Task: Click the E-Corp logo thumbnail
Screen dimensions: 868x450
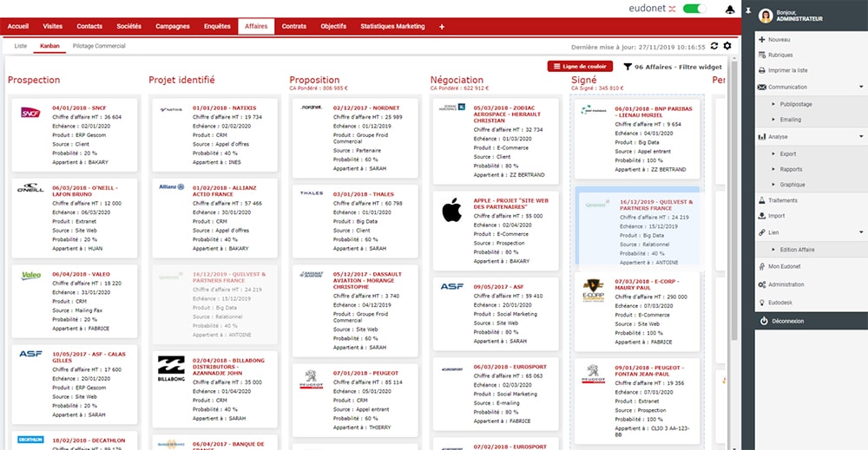Action: [593, 290]
